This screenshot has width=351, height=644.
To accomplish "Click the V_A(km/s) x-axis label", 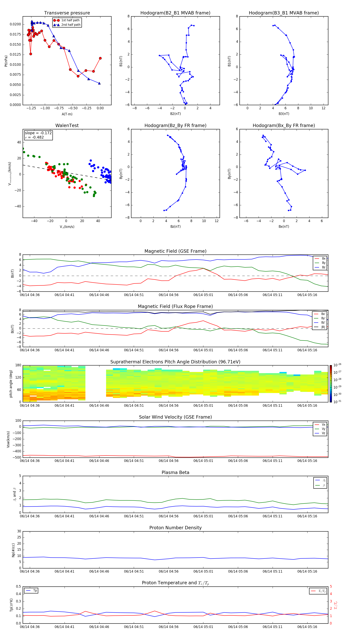I will tap(67, 227).
